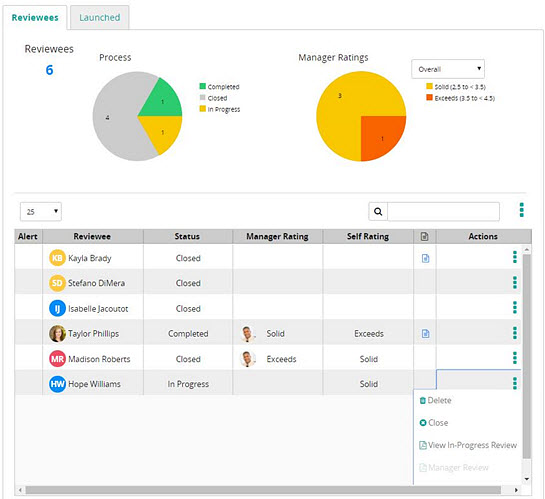545x499 pixels.
Task: Switch to the Launched tab
Action: tap(99, 17)
